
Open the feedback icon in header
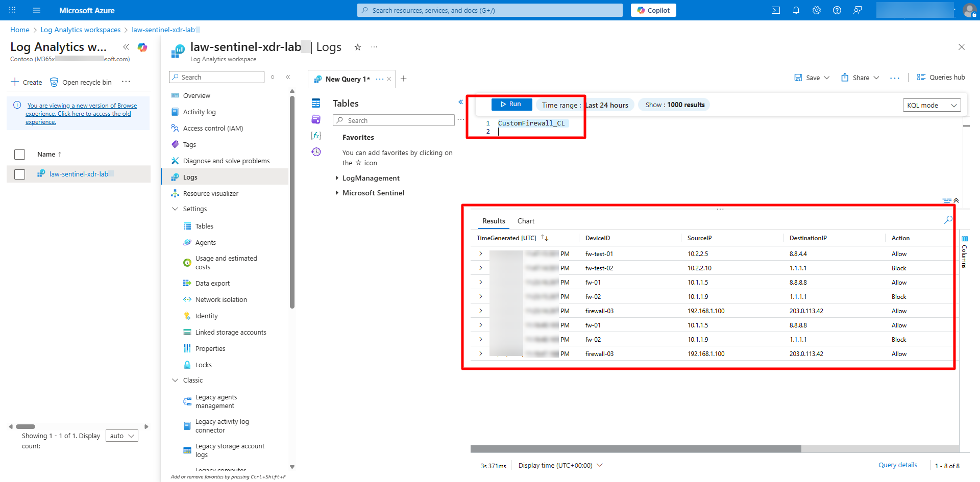(x=857, y=10)
